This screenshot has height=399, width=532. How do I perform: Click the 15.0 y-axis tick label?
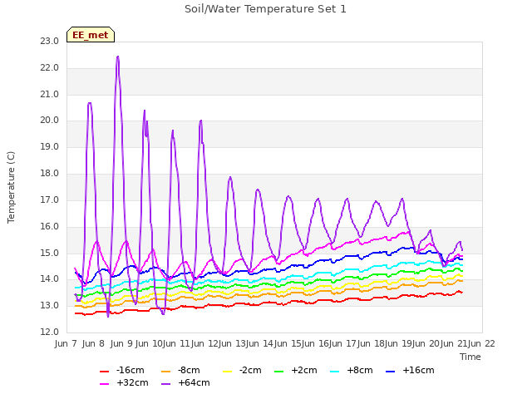(x=50, y=253)
